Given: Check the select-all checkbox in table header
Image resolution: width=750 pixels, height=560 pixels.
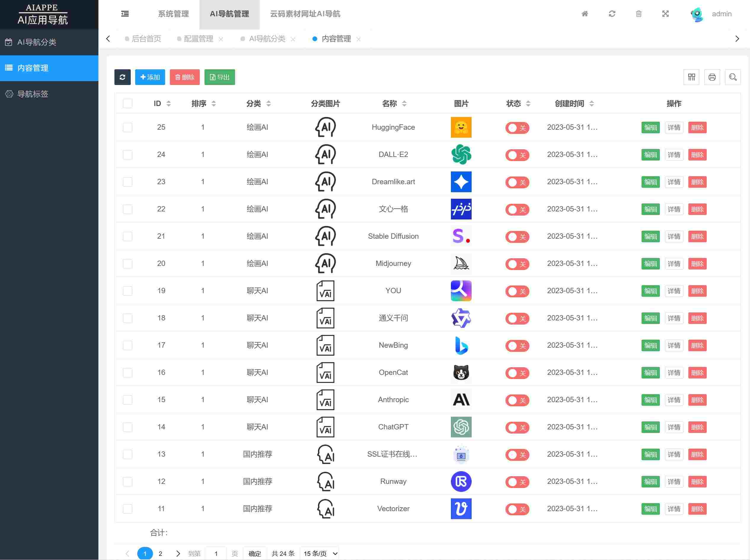Looking at the screenshot, I should [127, 103].
